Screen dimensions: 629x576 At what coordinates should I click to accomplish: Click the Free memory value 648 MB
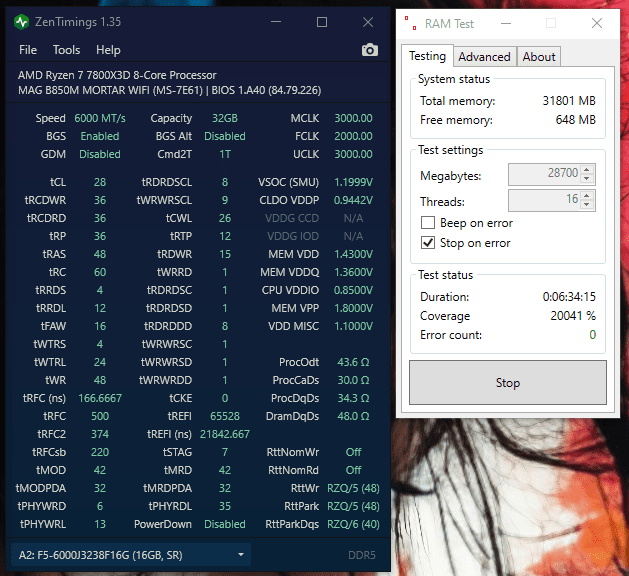coord(576,120)
